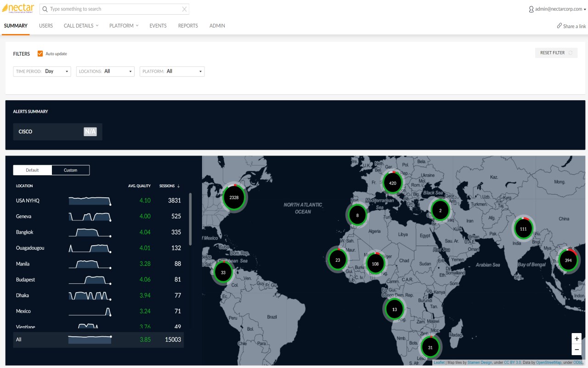The height and width of the screenshot is (368, 588).
Task: Click the Share a link icon
Action: pyautogui.click(x=560, y=26)
